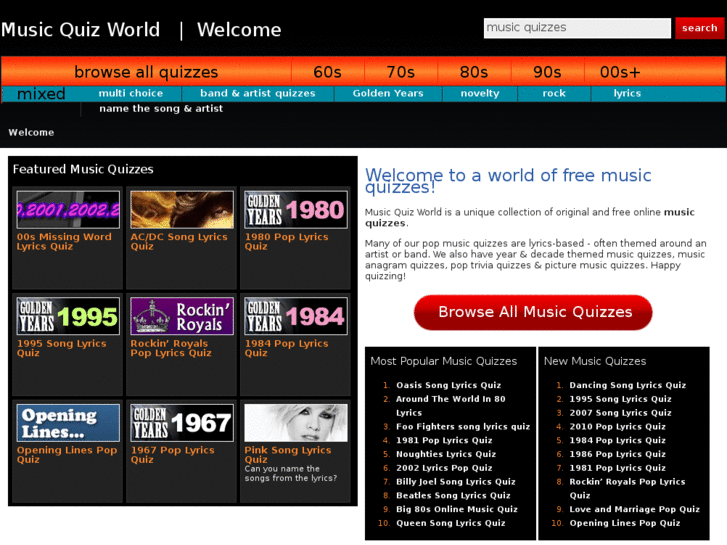
Task: Open the Rockin' Royals thumbnail image
Action: (182, 316)
